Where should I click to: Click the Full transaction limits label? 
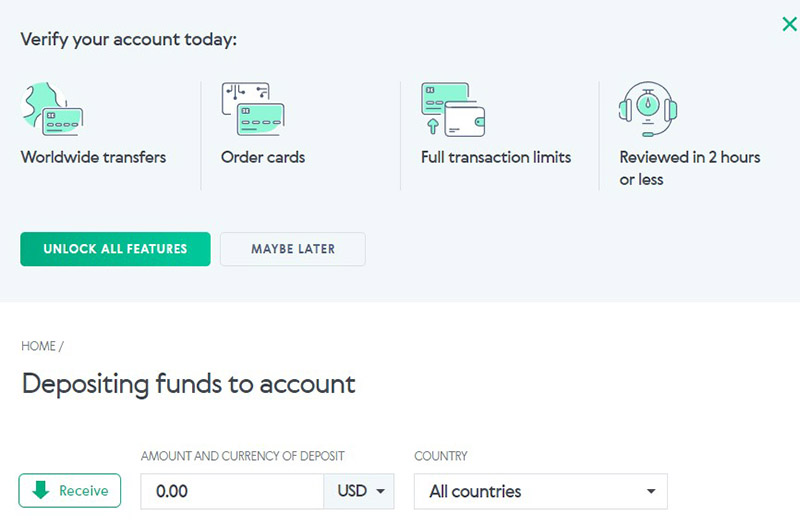pyautogui.click(x=496, y=157)
